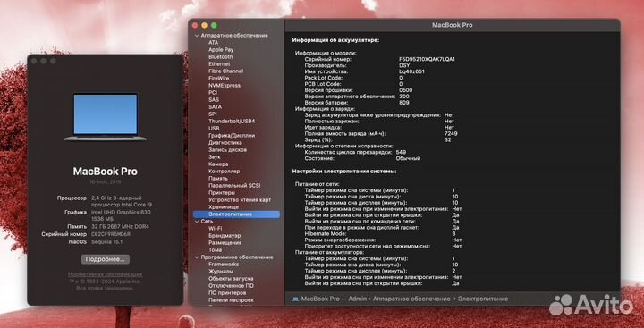Select USB in the sidebar
644x328 pixels.
click(214, 129)
